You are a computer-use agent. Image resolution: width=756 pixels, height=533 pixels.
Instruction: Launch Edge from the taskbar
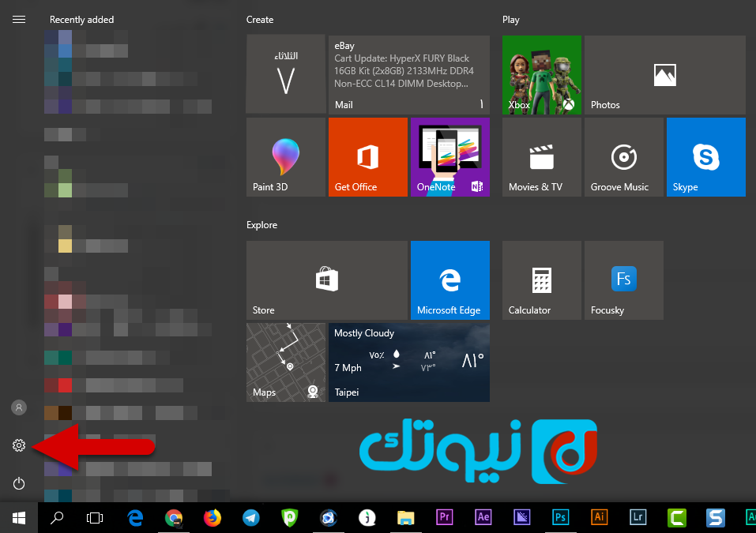point(135,518)
